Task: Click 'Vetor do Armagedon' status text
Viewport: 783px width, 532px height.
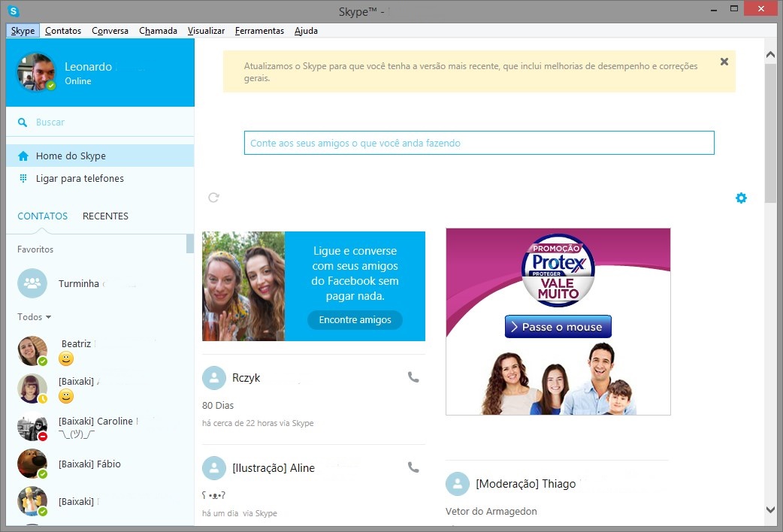Action: 491,511
